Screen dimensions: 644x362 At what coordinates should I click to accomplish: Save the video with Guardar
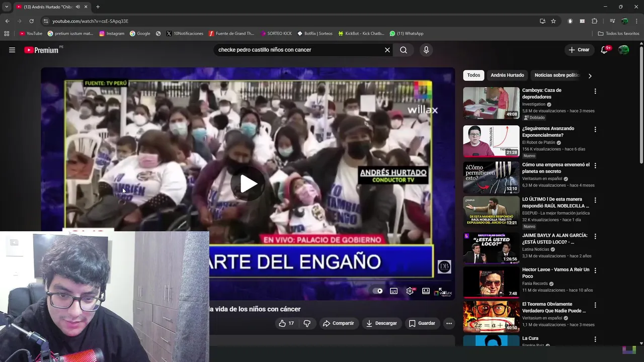422,323
